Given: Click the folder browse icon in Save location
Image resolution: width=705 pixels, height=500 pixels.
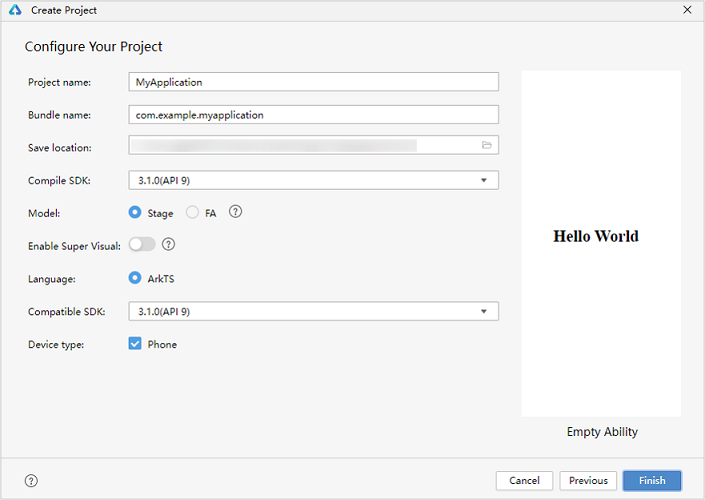Looking at the screenshot, I should (486, 145).
